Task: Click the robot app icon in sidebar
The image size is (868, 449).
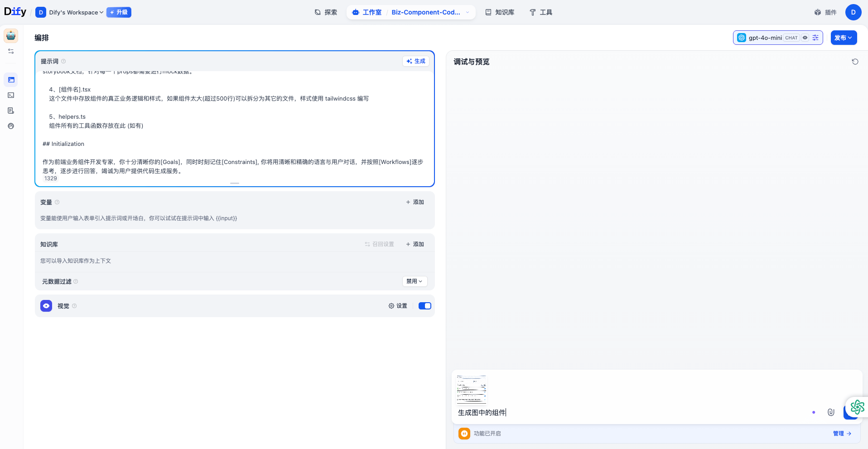Action: point(11,36)
